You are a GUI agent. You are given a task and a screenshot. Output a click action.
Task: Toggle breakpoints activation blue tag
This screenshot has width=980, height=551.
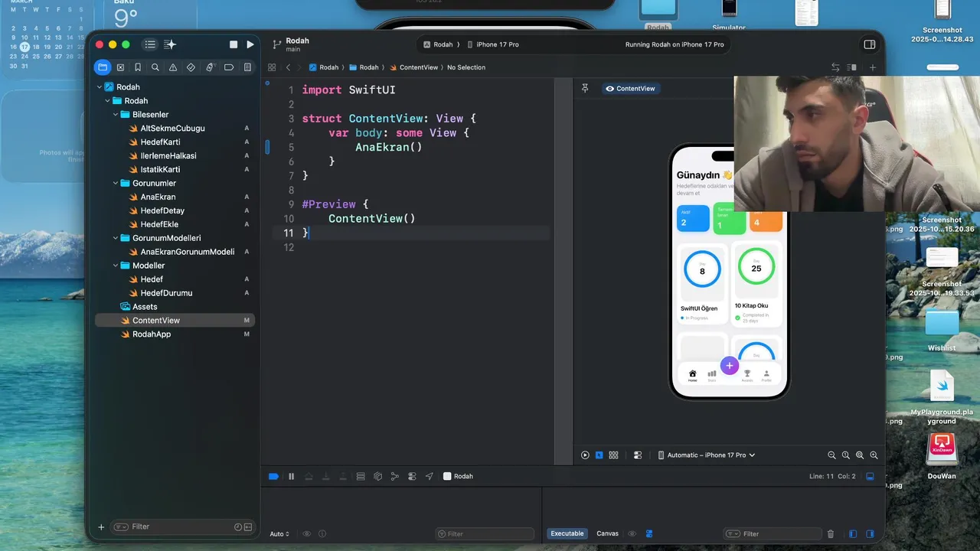point(273,476)
